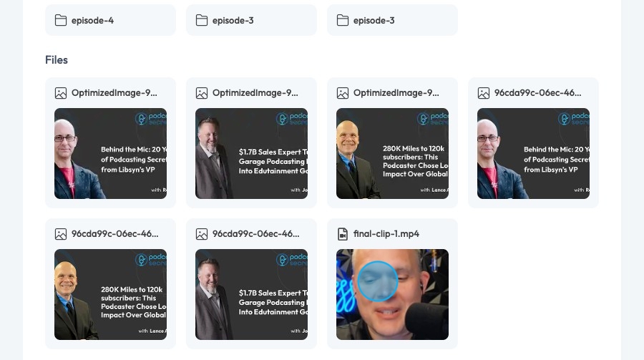
Task: Click image icon of OptimizedImage file with $1.7B Sales preview
Action: pyautogui.click(x=202, y=93)
